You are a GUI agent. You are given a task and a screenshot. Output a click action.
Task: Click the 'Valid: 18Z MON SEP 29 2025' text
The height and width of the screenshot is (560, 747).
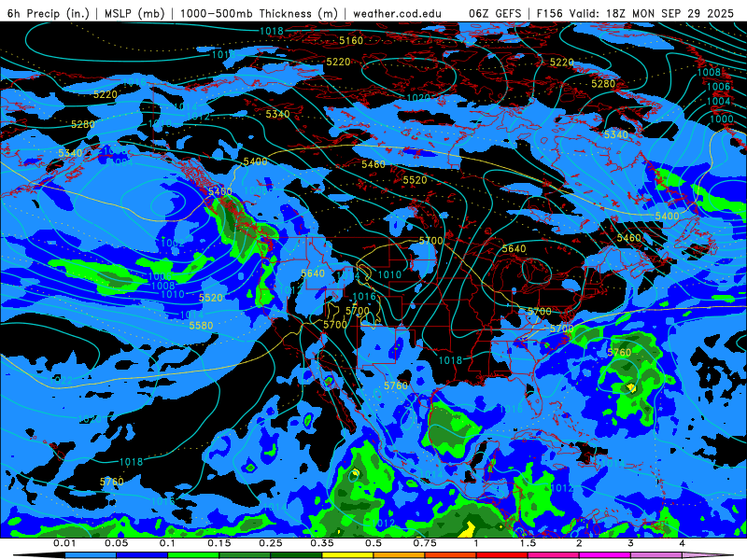(651, 13)
